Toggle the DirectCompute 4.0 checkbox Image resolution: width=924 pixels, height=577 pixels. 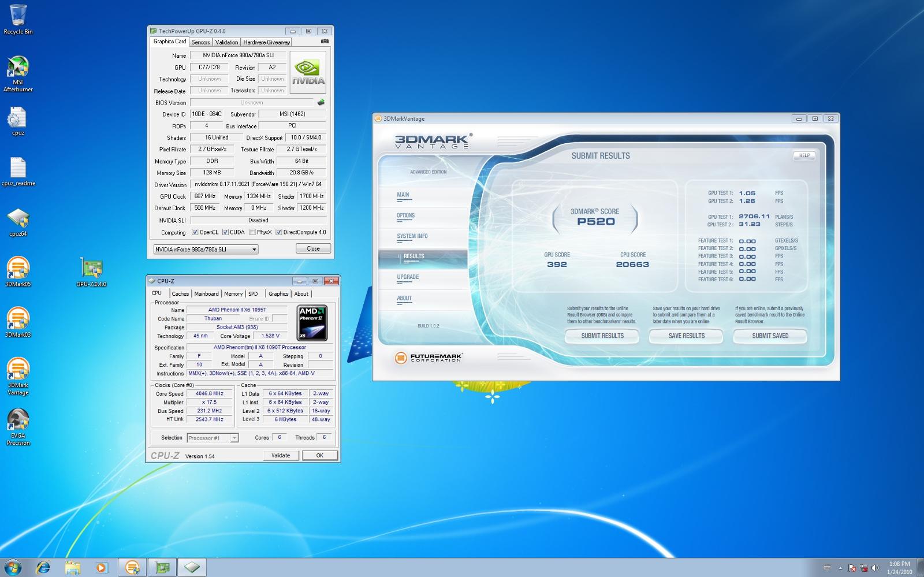[279, 232]
